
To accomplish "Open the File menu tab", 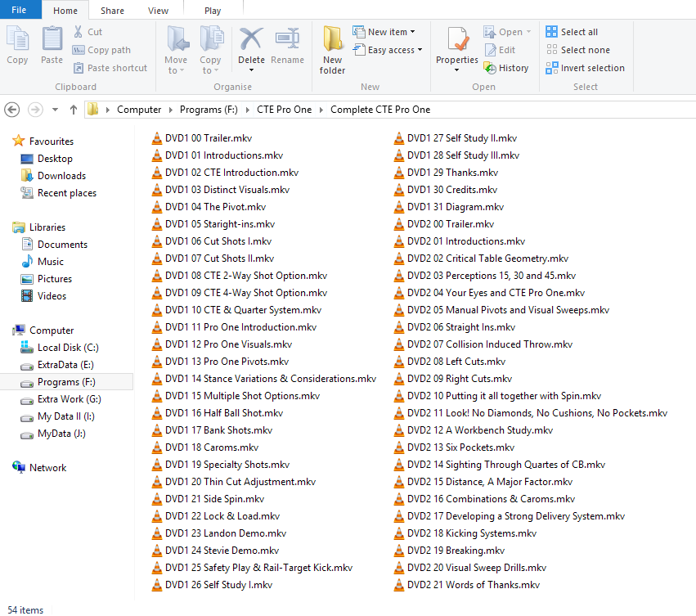I will coord(19,11).
